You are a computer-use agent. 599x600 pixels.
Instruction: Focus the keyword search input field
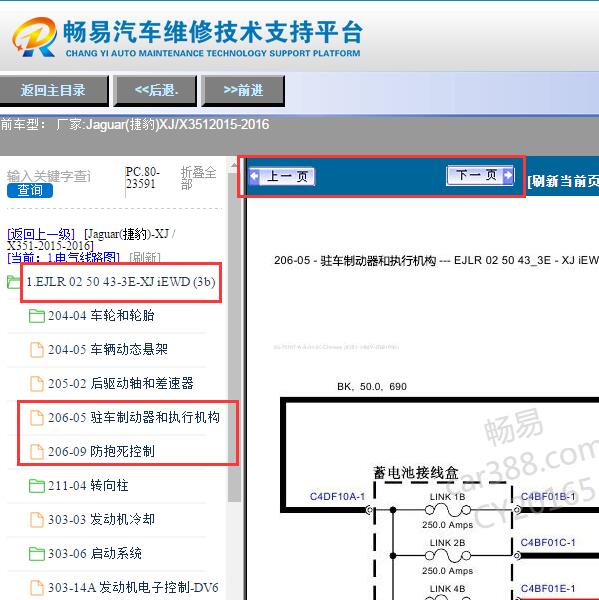click(x=49, y=176)
